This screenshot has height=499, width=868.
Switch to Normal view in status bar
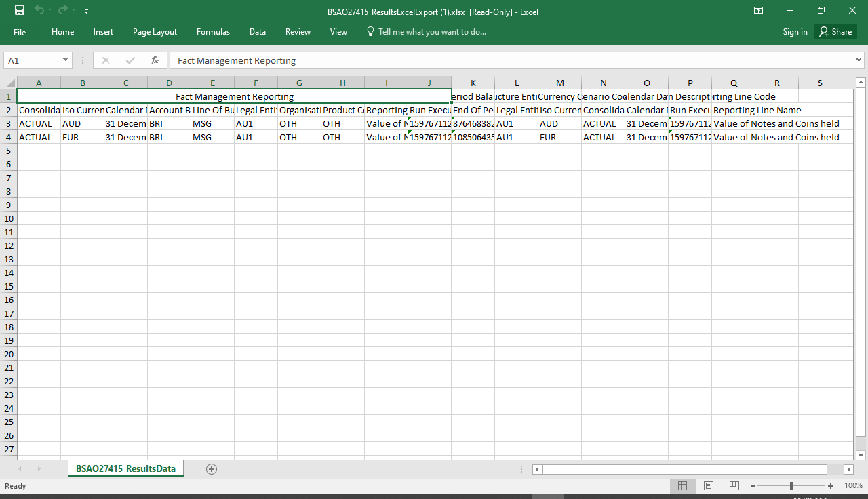[682, 485]
